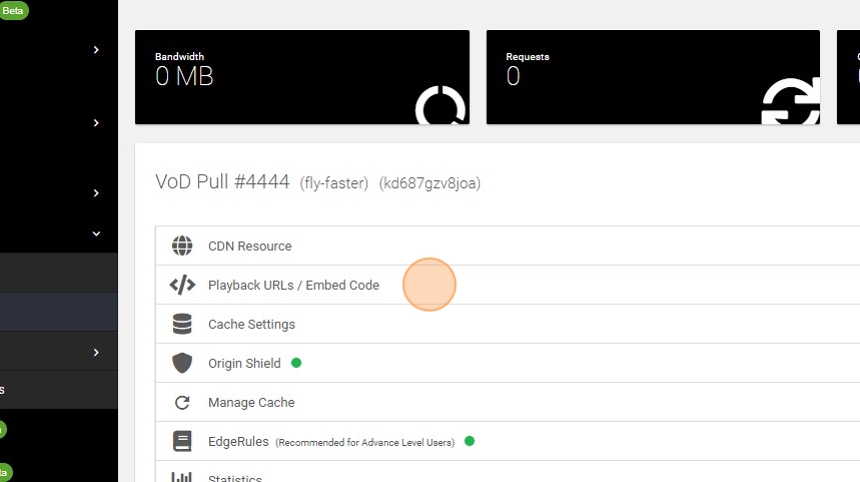This screenshot has height=482, width=860.
Task: Open the CDN Resource section
Action: tap(507, 246)
